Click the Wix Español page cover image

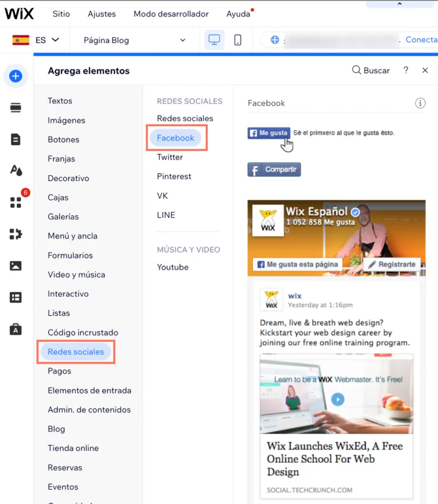(336, 238)
